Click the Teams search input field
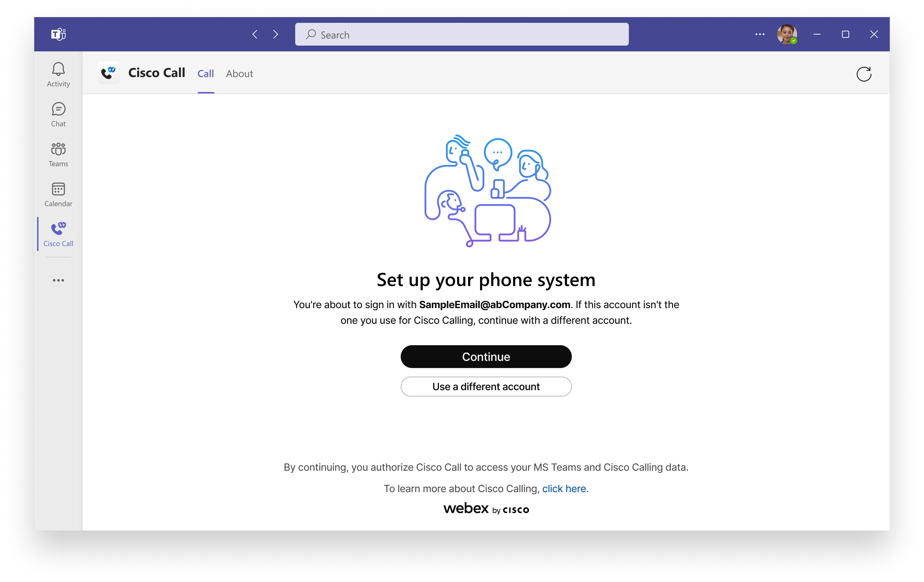Screen dimensions: 924x582 click(462, 34)
